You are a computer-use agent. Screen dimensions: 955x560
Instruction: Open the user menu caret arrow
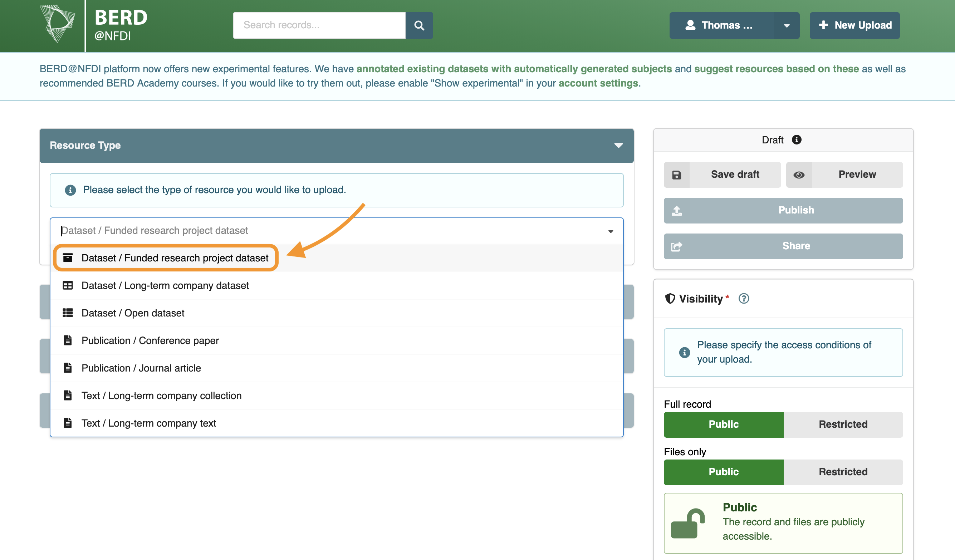pos(787,25)
